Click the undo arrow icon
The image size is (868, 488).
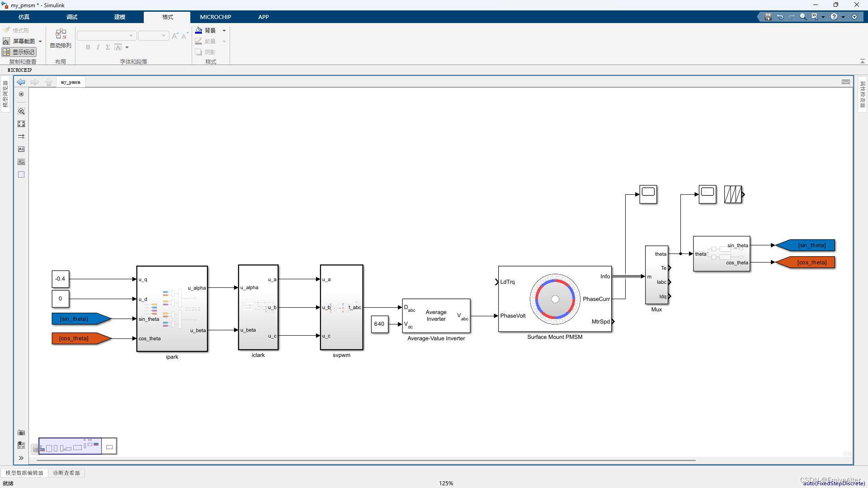(x=780, y=17)
